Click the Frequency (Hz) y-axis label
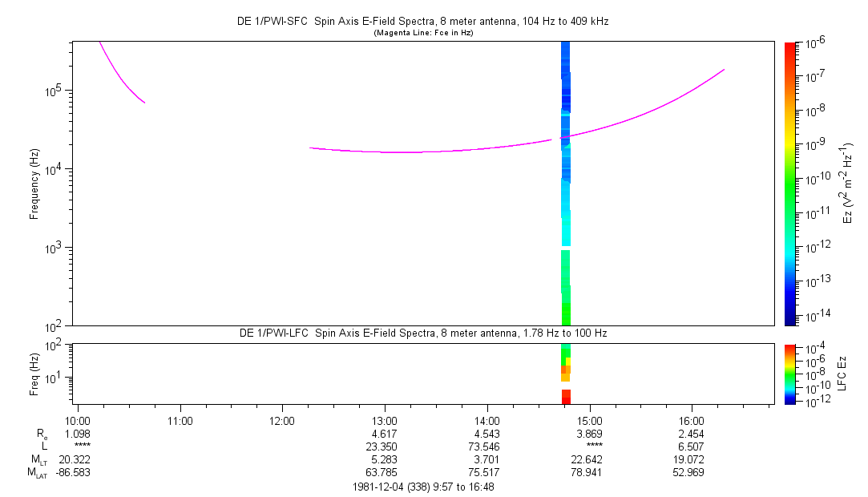 click(x=34, y=184)
